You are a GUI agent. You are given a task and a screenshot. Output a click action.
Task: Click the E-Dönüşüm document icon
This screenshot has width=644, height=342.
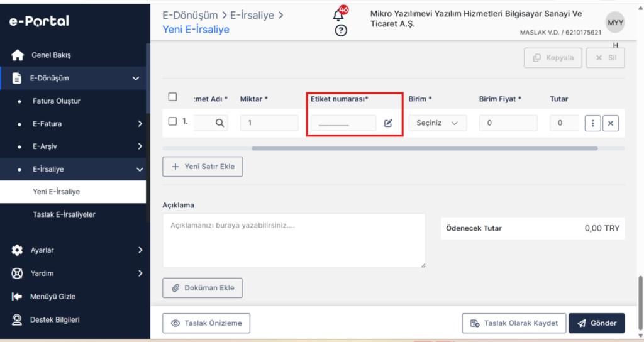pos(17,78)
